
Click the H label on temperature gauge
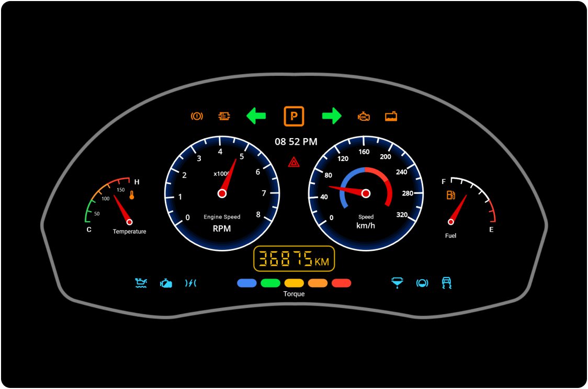[137, 182]
